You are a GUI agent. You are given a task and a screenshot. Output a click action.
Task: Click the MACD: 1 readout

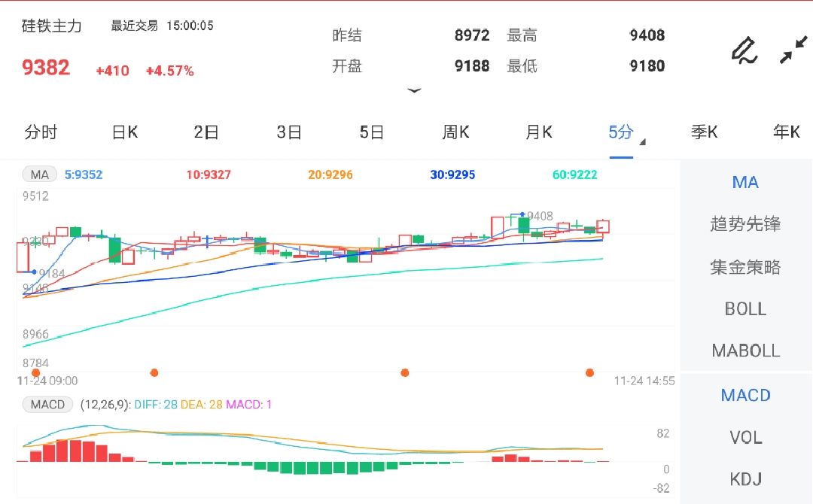(249, 405)
